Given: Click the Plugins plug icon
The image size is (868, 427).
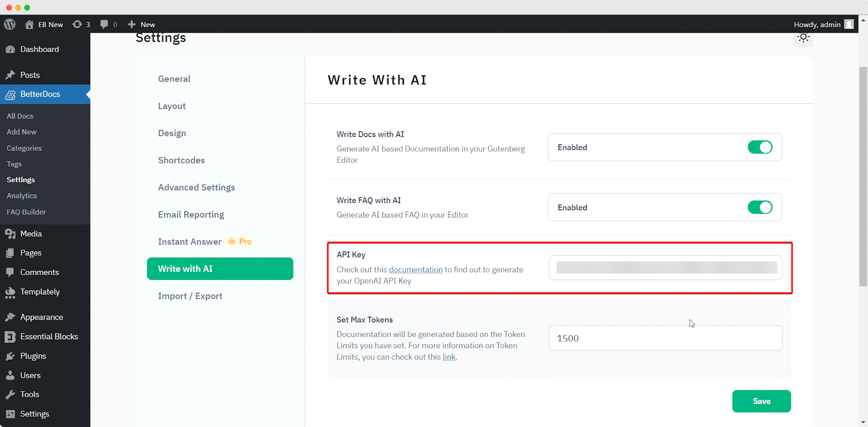Looking at the screenshot, I should tap(10, 356).
